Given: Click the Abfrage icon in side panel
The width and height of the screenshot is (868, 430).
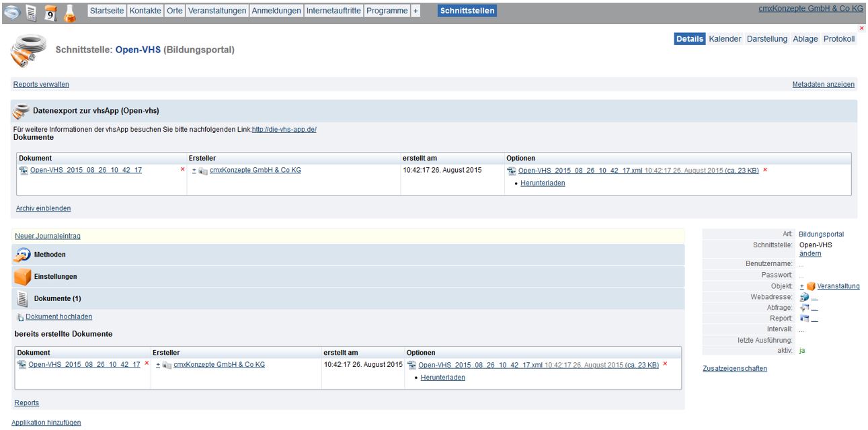Looking at the screenshot, I should [804, 308].
